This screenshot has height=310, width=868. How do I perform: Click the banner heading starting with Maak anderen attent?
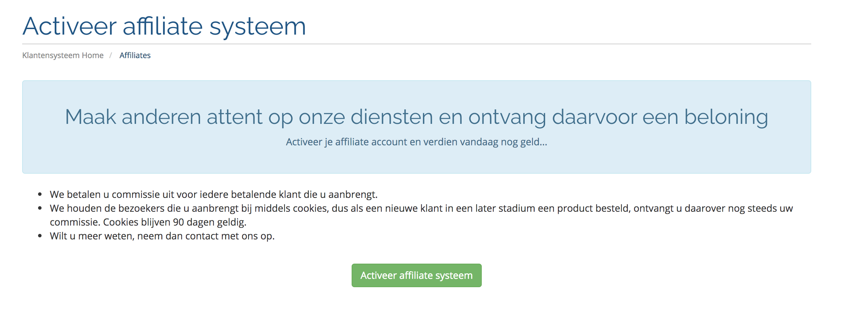point(416,117)
